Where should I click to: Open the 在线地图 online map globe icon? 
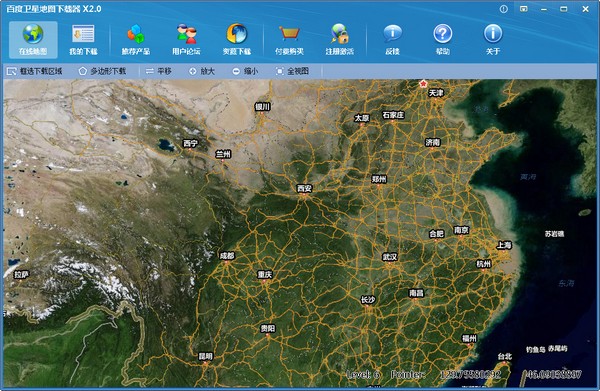(x=33, y=40)
